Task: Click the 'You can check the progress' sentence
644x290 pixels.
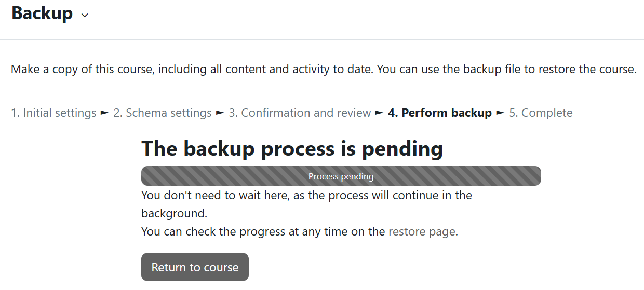Action: (x=264, y=231)
